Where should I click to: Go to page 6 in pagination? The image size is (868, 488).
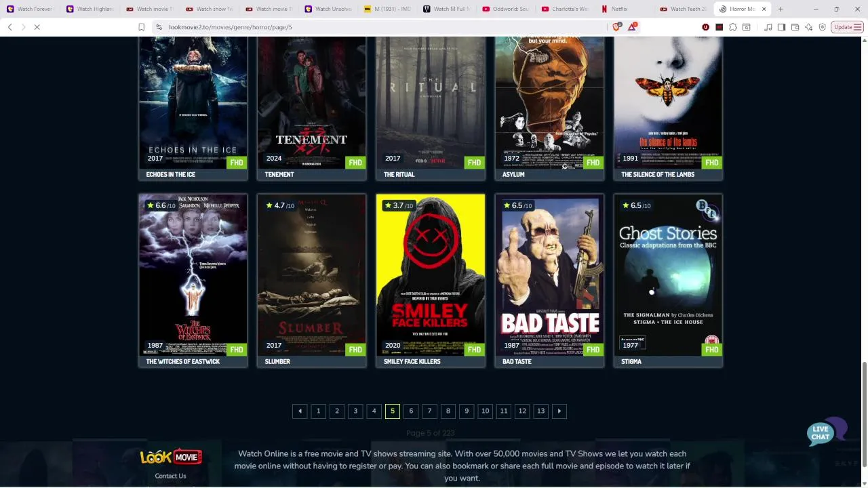tap(411, 411)
